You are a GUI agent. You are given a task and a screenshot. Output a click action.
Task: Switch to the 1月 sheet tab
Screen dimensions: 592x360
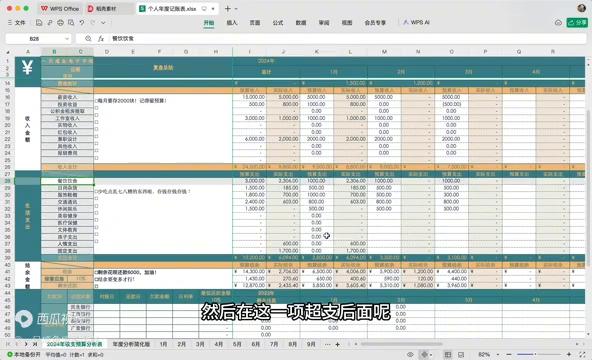coord(163,344)
